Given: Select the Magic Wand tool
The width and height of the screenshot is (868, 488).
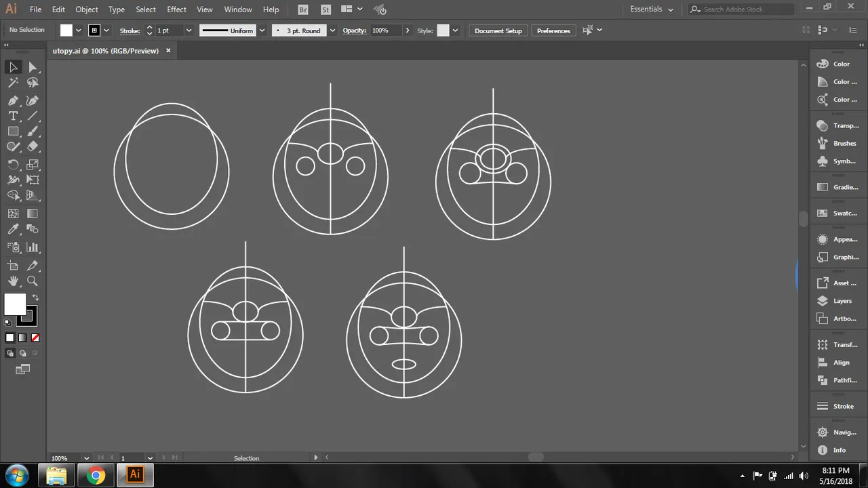Looking at the screenshot, I should tap(13, 83).
